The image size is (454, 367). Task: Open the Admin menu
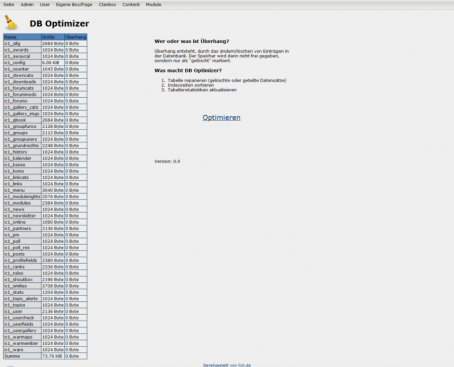(x=27, y=4)
